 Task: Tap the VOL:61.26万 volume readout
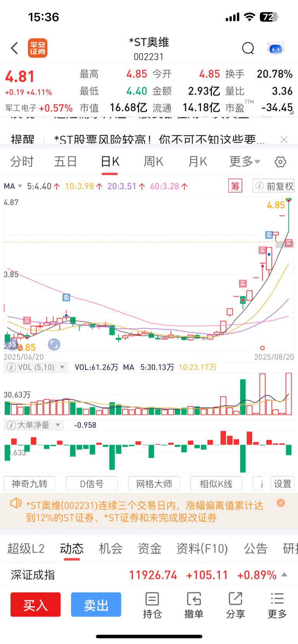(96, 367)
